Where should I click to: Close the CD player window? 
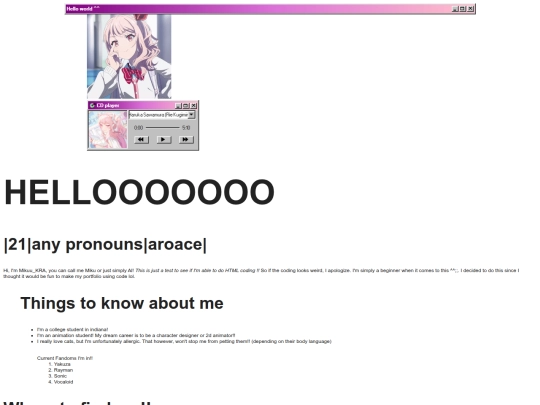click(x=194, y=105)
